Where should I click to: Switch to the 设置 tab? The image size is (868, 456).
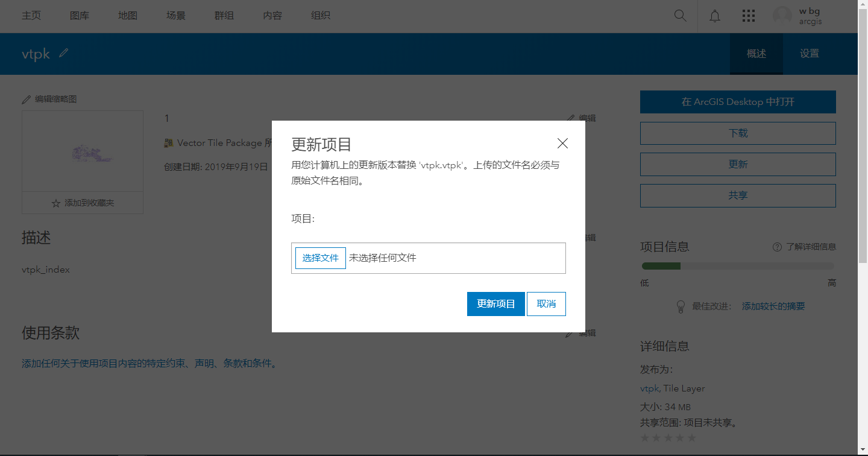pyautogui.click(x=810, y=54)
